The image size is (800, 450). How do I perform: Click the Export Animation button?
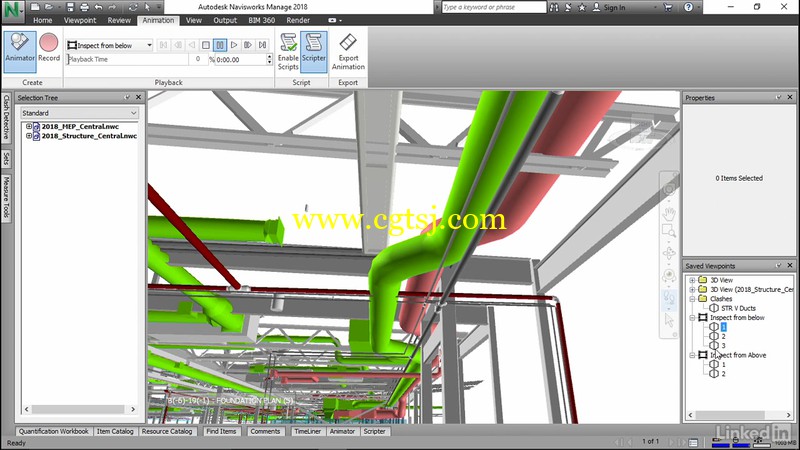348,52
